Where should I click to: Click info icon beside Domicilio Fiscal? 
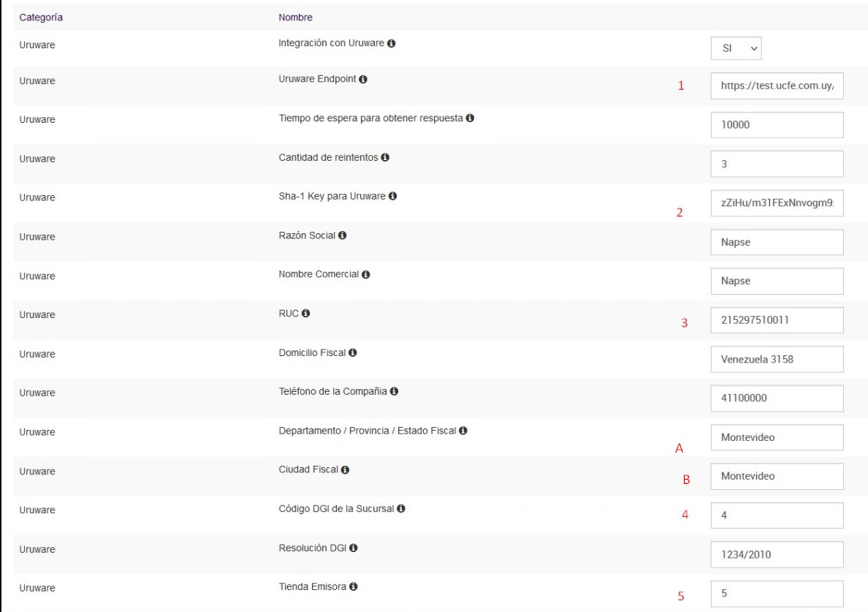[x=352, y=353]
